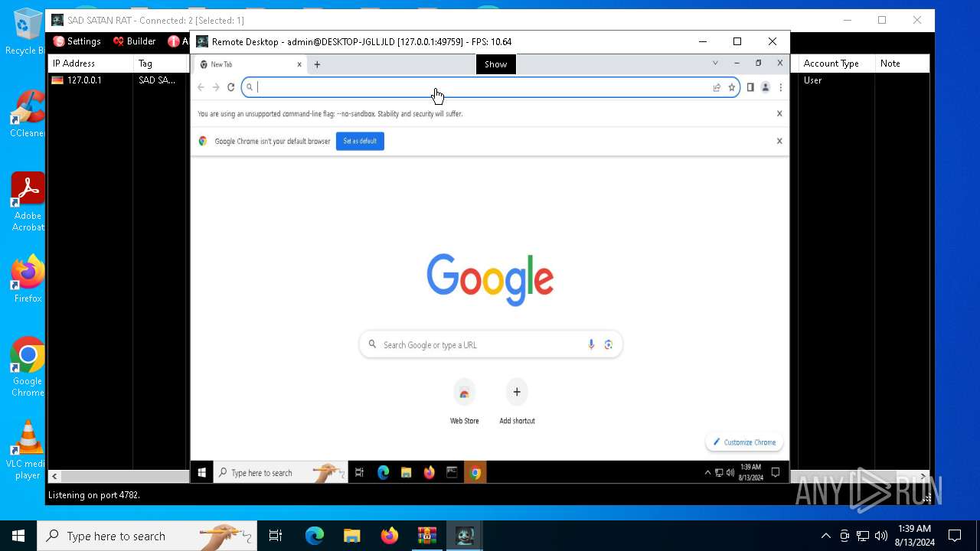The width and height of the screenshot is (980, 551).
Task: Open the Chrome three-dot menu
Action: [780, 87]
